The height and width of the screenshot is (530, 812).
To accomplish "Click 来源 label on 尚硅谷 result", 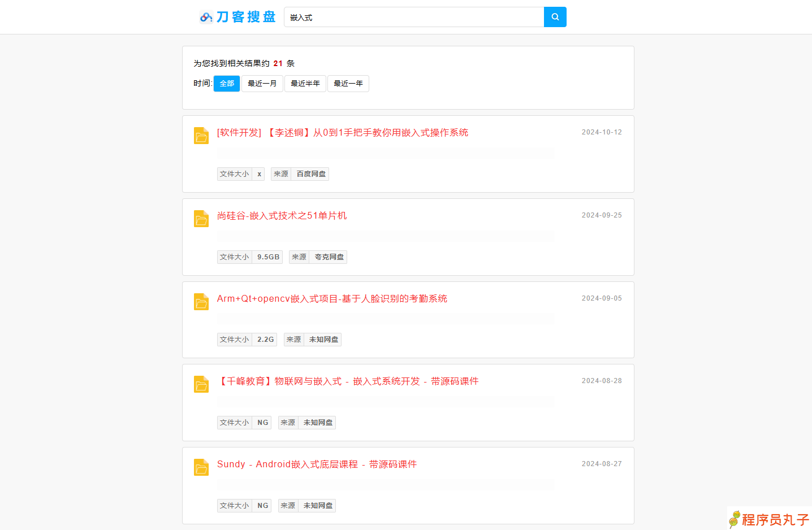I will pos(299,257).
